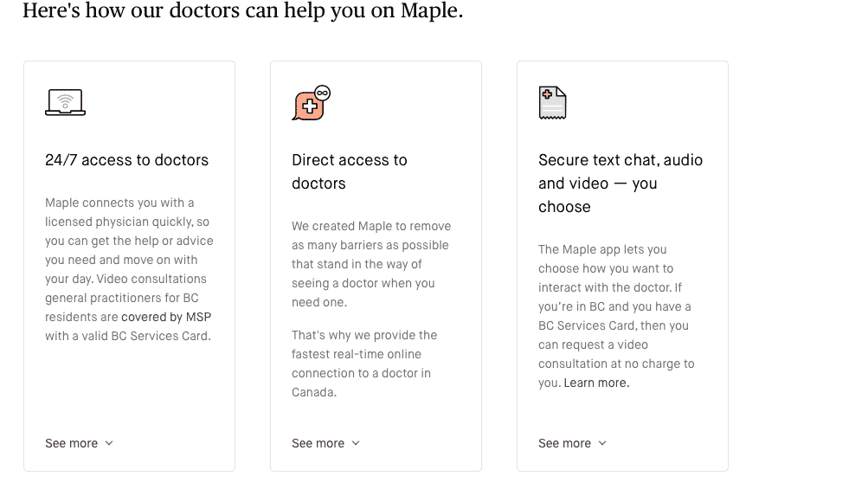Open the covered by MSP link
The width and height of the screenshot is (868, 502).
tap(166, 317)
